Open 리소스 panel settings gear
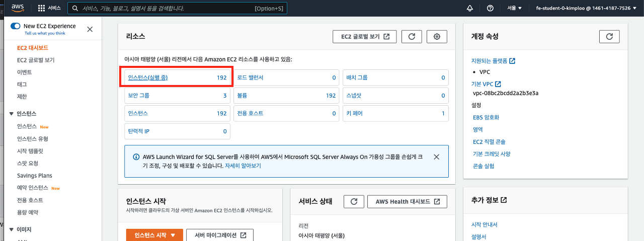Viewport: 644px width, 241px height. pos(437,36)
